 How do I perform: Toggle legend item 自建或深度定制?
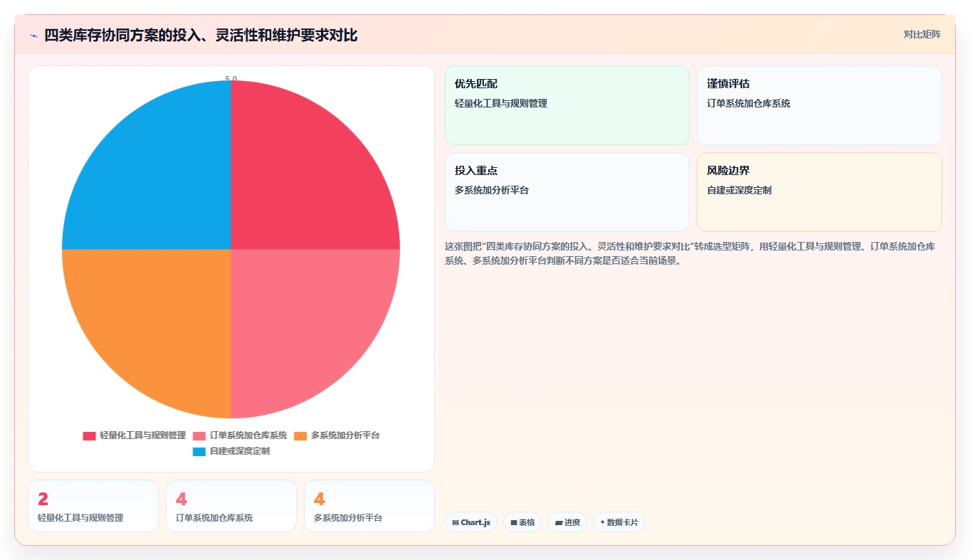pyautogui.click(x=231, y=451)
